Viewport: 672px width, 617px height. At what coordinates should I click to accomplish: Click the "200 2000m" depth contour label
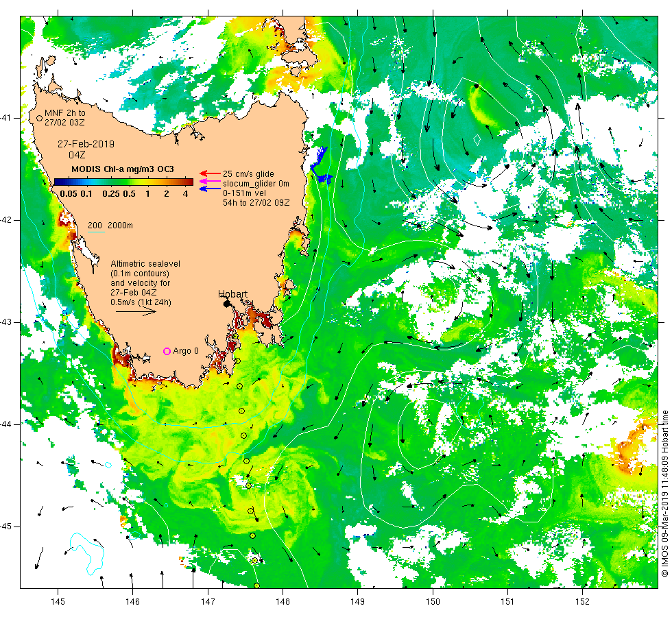[110, 226]
